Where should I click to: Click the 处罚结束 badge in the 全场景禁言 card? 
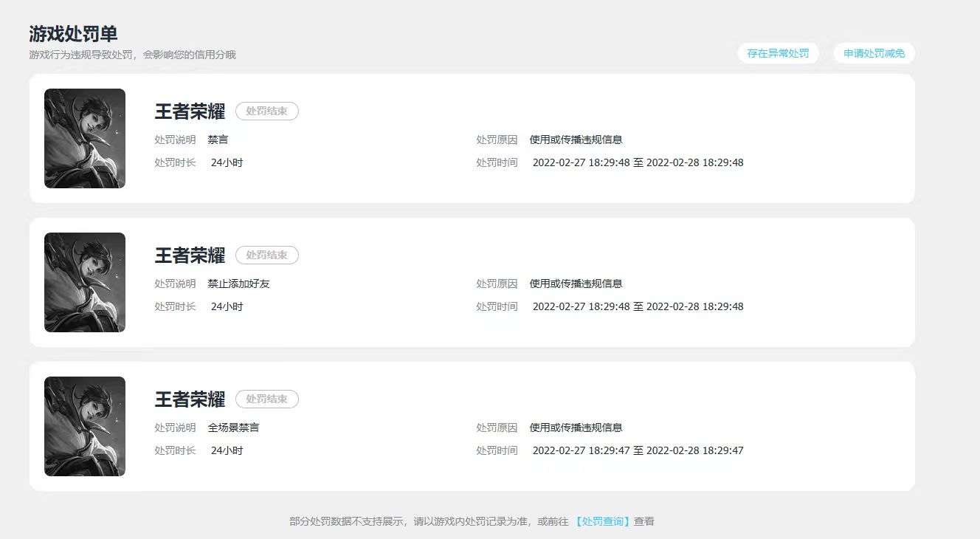(x=267, y=399)
